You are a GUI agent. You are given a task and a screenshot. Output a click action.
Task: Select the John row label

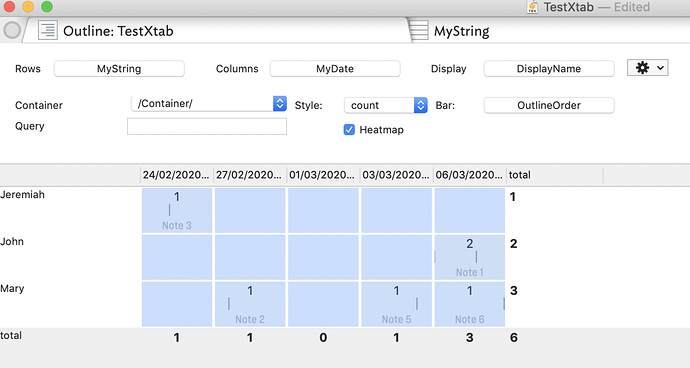pos(12,242)
